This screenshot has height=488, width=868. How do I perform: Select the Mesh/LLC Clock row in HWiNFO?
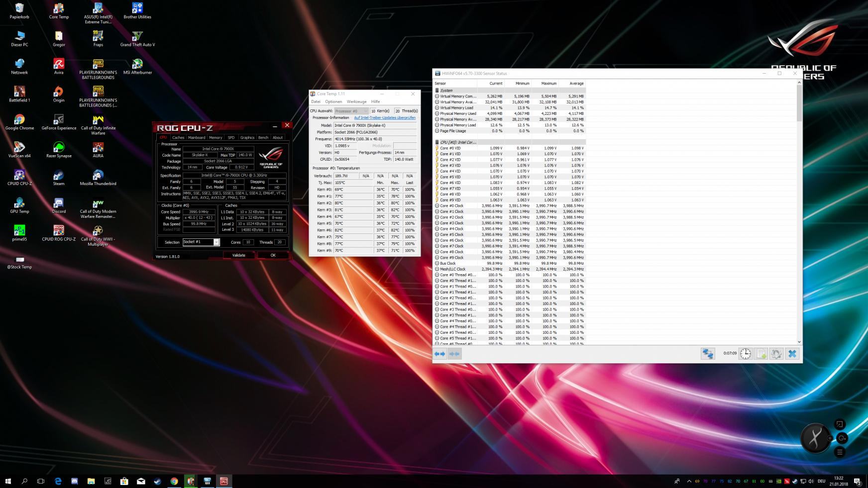pyautogui.click(x=510, y=269)
